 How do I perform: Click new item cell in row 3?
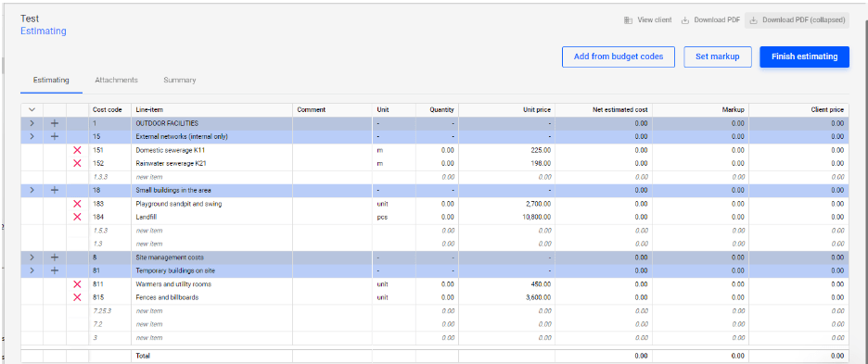click(211, 337)
